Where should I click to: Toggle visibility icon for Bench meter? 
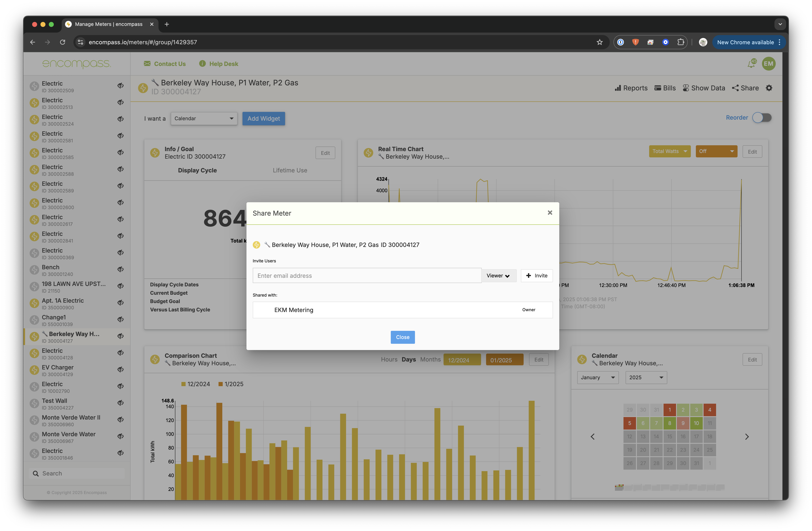(121, 269)
